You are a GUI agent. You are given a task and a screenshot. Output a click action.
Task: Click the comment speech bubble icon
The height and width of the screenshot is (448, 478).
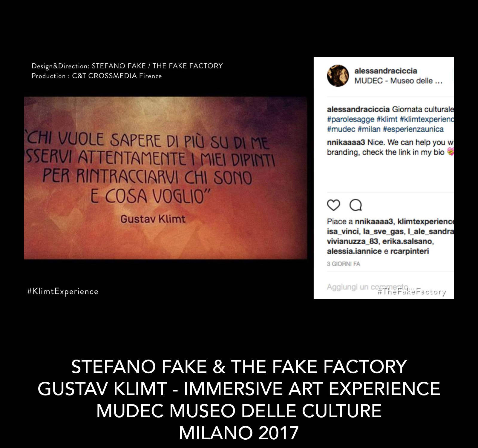[356, 205]
